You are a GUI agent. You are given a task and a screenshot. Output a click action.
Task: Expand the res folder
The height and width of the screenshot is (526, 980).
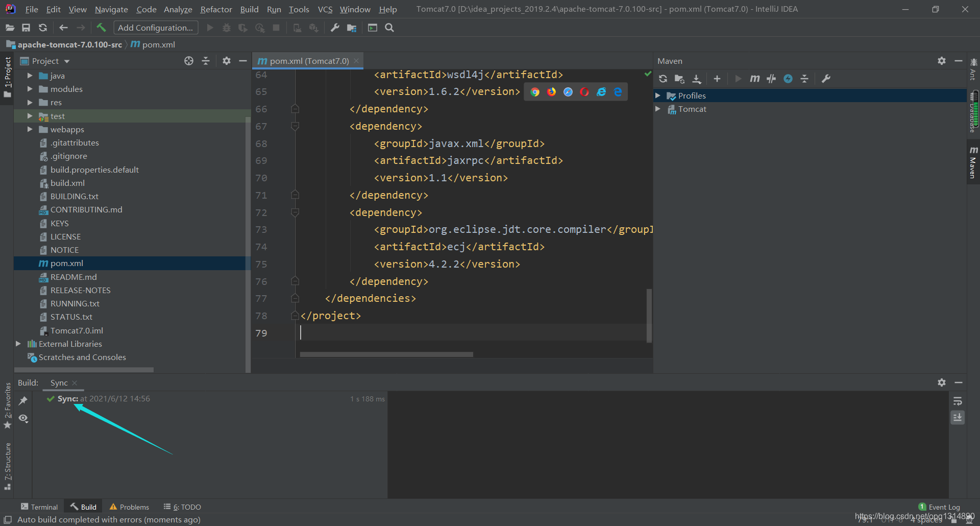[x=30, y=102]
